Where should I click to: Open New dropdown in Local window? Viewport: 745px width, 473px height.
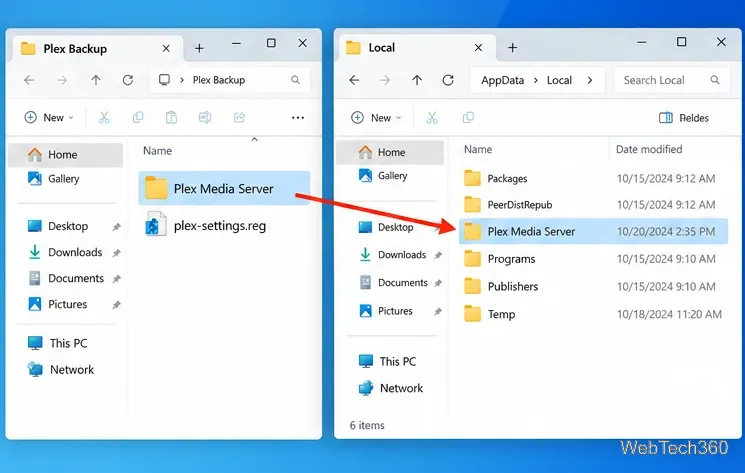tap(376, 118)
